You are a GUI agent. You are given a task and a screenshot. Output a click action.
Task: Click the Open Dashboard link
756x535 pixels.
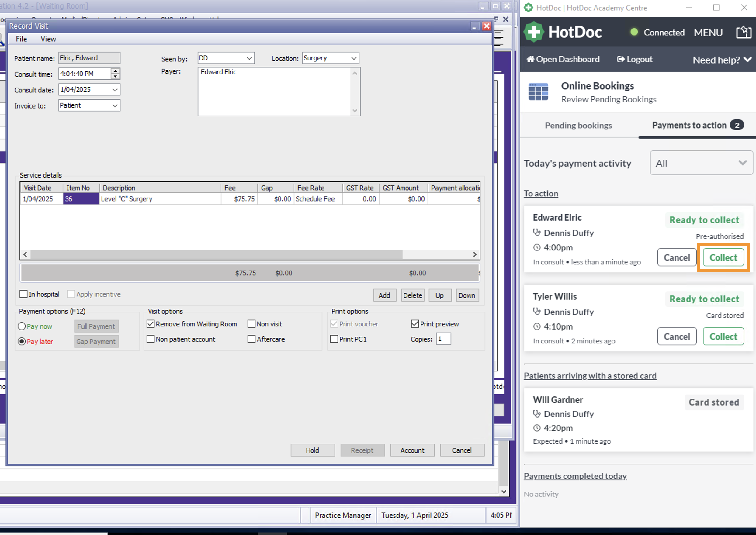[x=563, y=59]
